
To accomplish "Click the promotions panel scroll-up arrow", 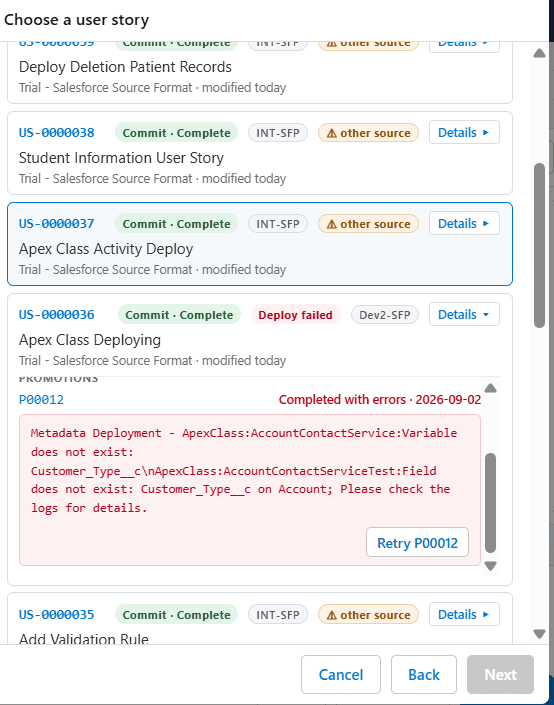I will (x=491, y=388).
